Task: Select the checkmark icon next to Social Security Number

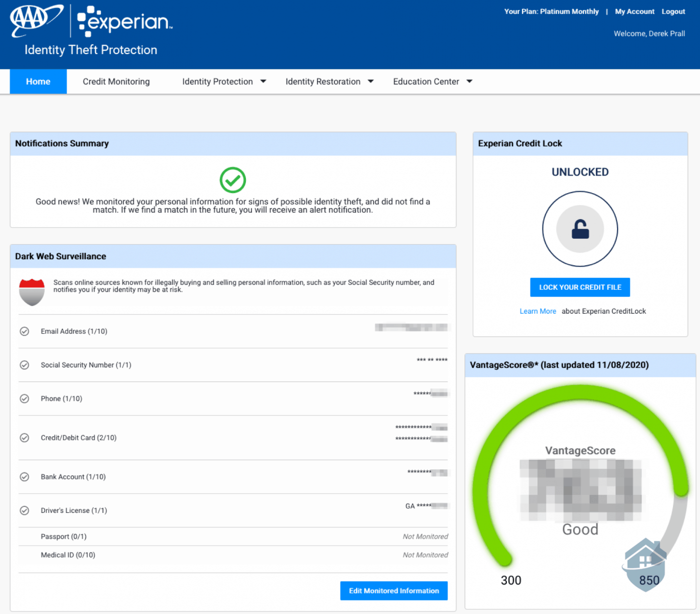Action: pos(24,365)
